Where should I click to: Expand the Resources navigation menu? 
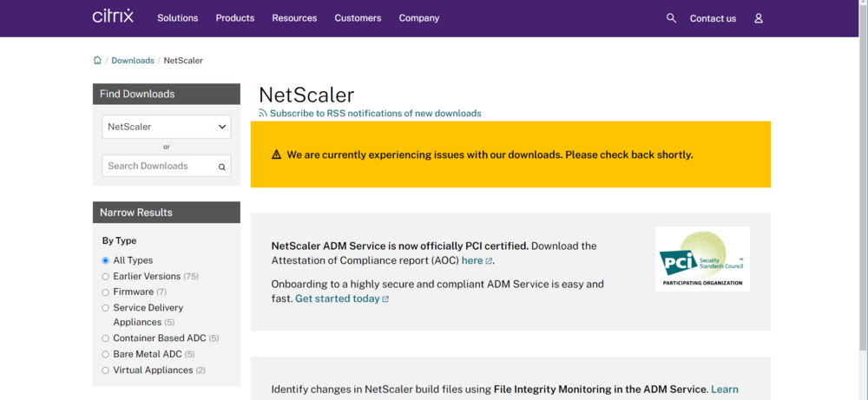pyautogui.click(x=294, y=18)
